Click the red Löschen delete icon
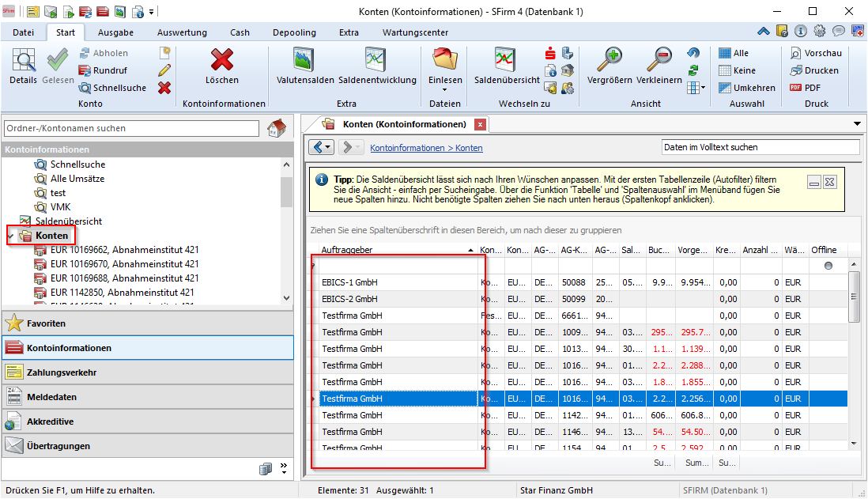 coord(222,61)
